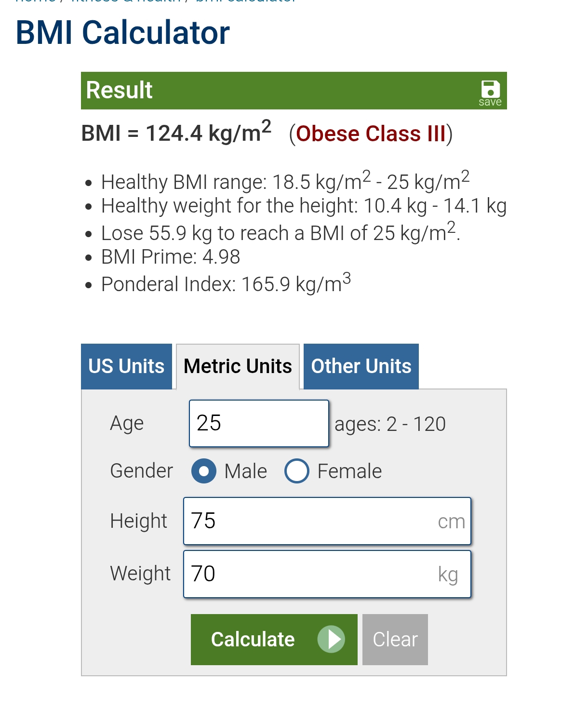Image resolution: width=588 pixels, height=710 pixels.
Task: Save the result using the floppy disk icon
Action: [x=490, y=93]
